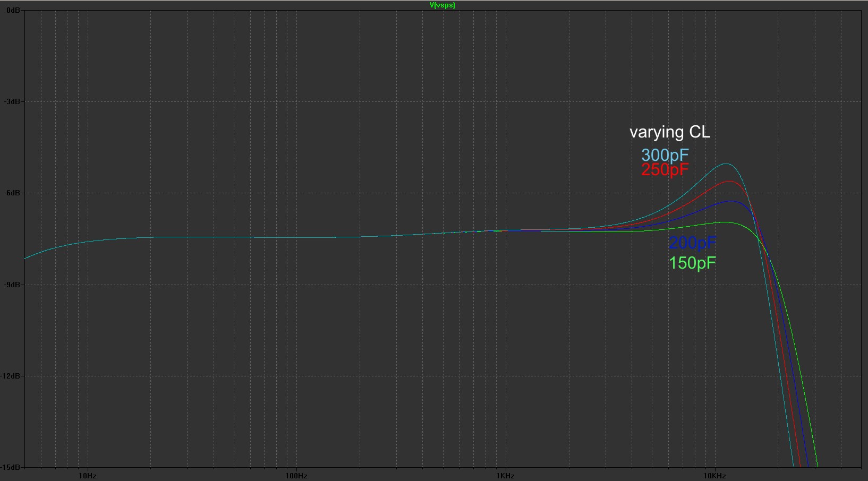Click the 'varying CL' annotation
Viewport: 868px width, 481px height.
pyautogui.click(x=669, y=132)
